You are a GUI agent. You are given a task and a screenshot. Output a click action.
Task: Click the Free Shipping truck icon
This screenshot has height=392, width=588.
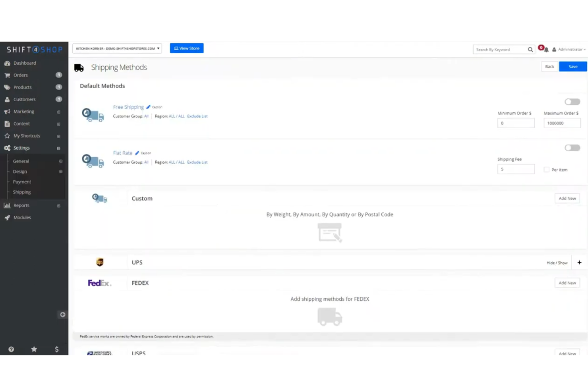[93, 115]
